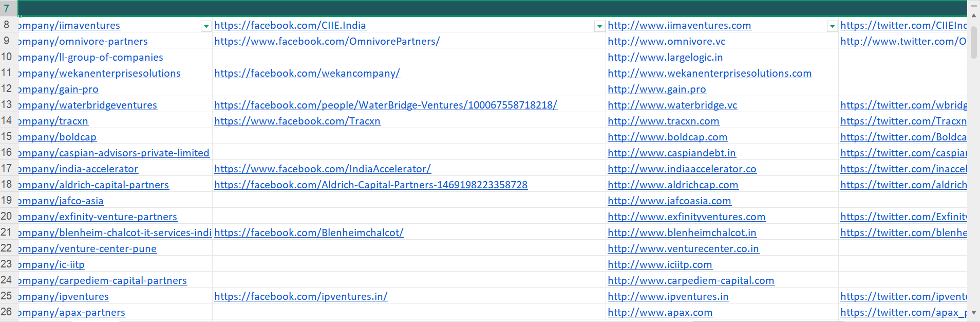Open the facebook.com/CIIE.India link
The width and height of the screenshot is (980, 322).
pos(290,26)
